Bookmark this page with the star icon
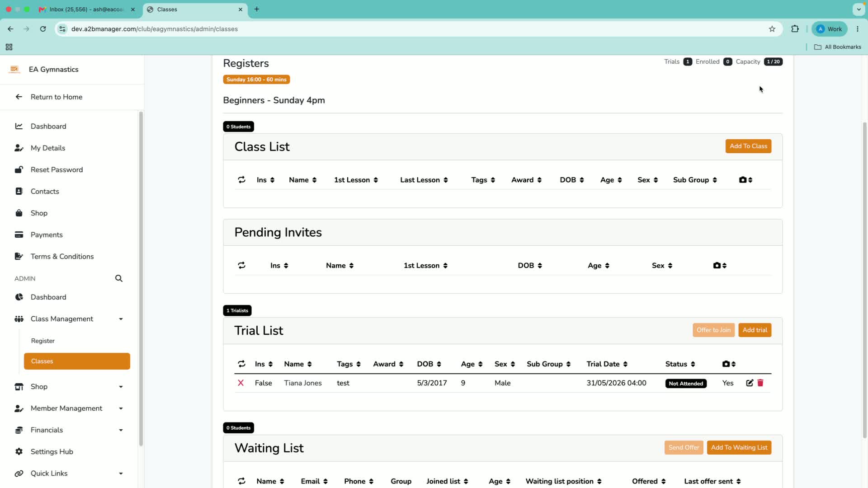Viewport: 868px width, 488px height. pyautogui.click(x=772, y=29)
